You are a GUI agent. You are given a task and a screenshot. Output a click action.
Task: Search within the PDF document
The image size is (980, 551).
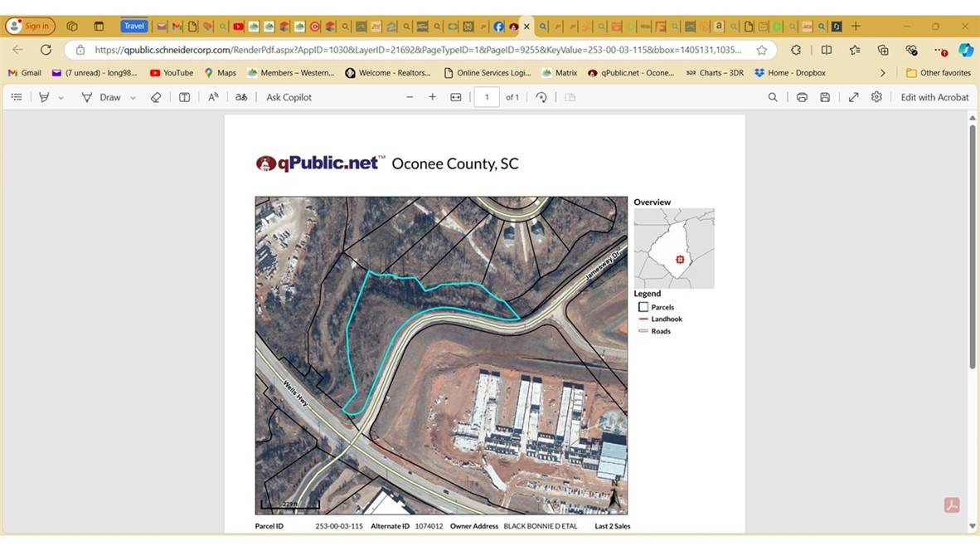point(773,97)
